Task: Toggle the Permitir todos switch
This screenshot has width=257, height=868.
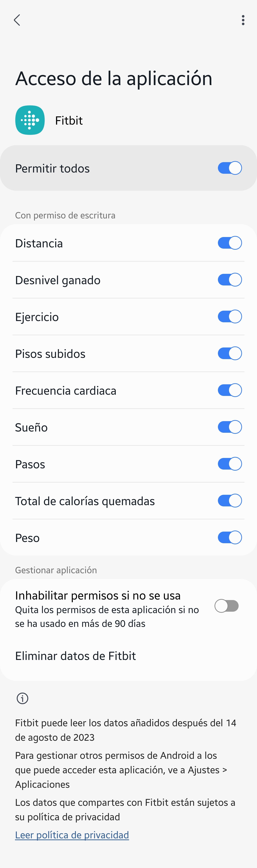Action: tap(230, 168)
